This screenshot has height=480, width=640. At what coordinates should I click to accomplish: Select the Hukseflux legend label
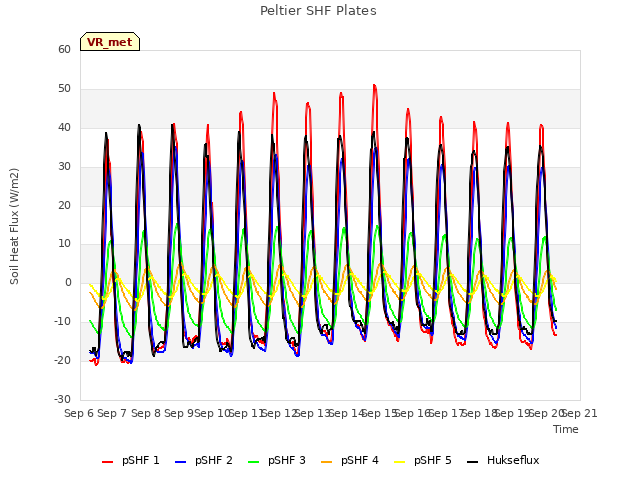click(513, 460)
